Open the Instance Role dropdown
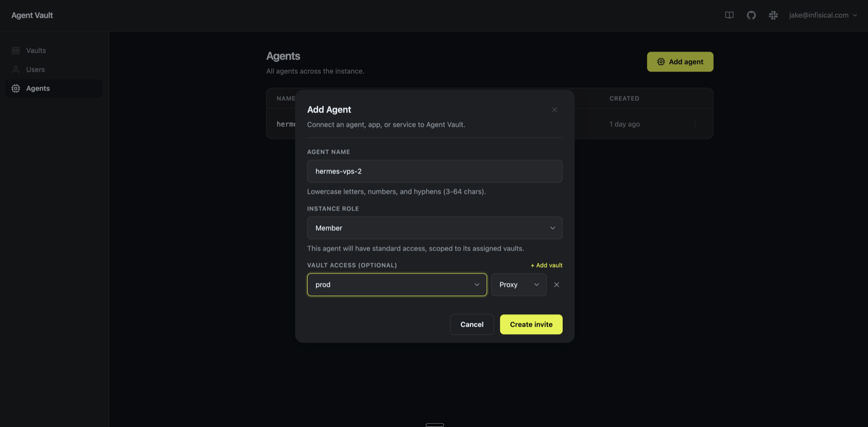 (435, 228)
